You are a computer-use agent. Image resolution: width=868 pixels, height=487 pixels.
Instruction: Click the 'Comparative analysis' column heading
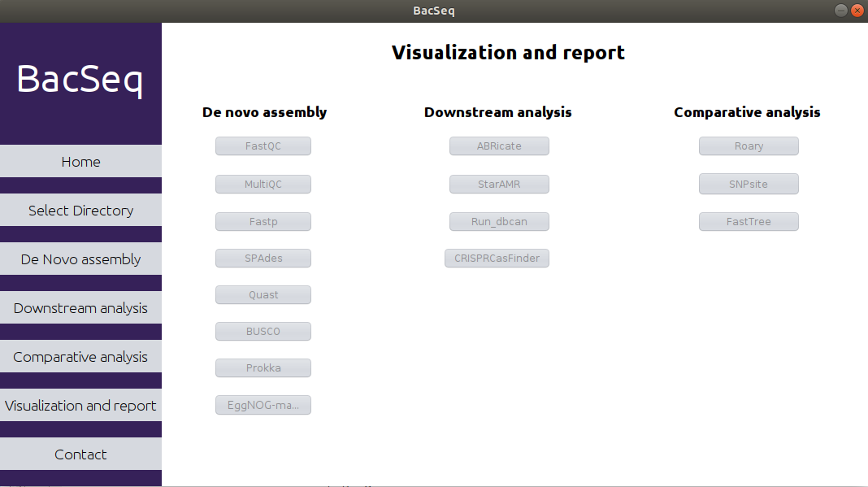pos(747,112)
